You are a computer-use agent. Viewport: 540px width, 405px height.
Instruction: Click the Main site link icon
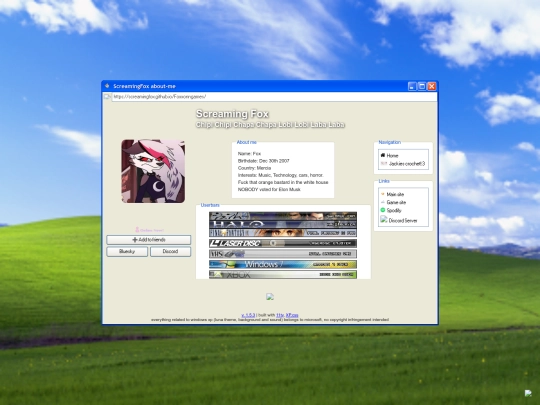tap(383, 194)
